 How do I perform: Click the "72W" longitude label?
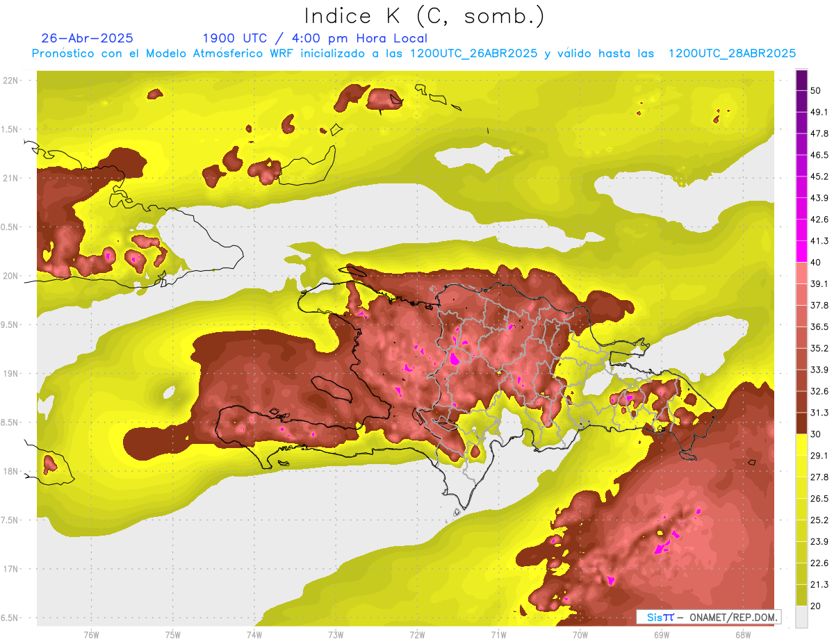(417, 634)
